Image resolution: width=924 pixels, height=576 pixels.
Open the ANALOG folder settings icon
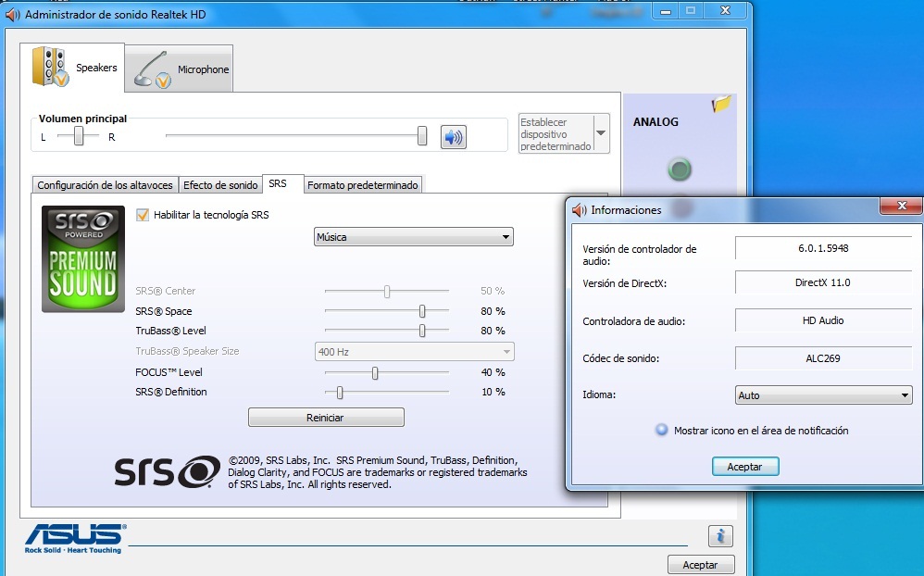coord(721,104)
